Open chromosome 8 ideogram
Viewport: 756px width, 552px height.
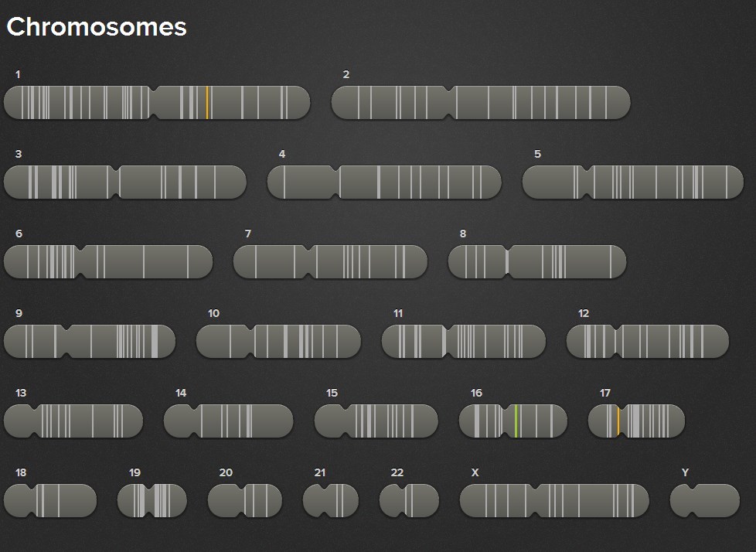pos(537,262)
